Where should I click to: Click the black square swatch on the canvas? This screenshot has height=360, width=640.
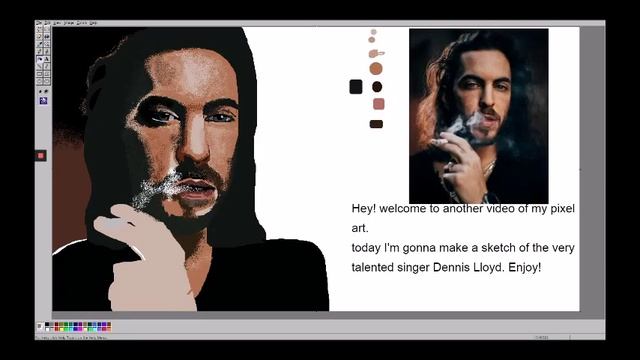(x=356, y=87)
